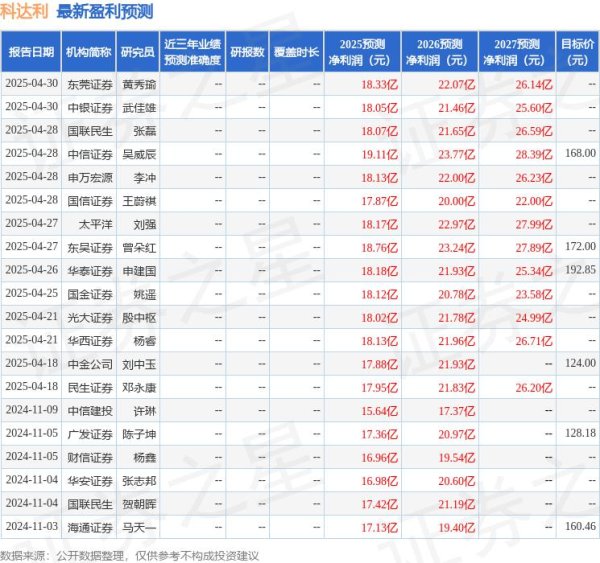Click institution name 海通证券
The height and width of the screenshot is (563, 600).
coord(90,528)
